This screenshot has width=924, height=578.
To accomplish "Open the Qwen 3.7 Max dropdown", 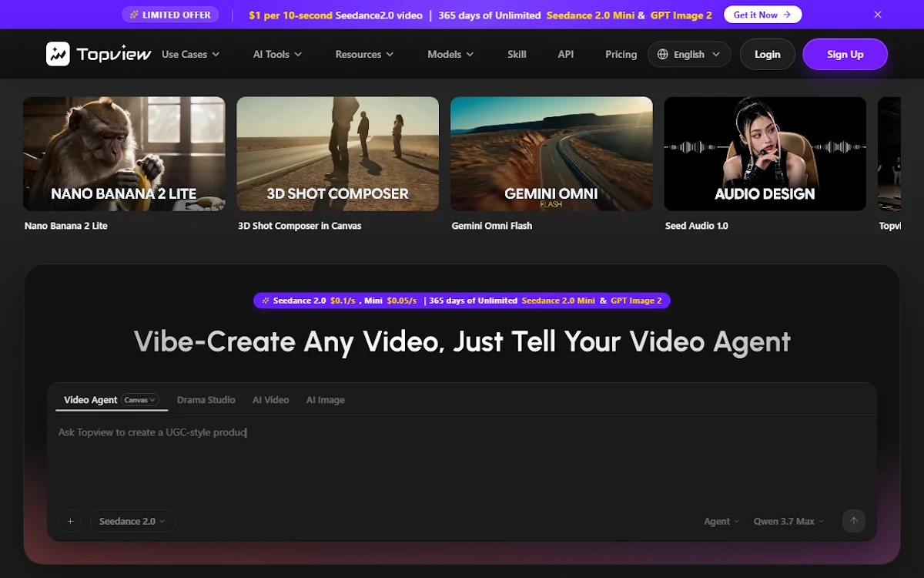I will 788,522.
